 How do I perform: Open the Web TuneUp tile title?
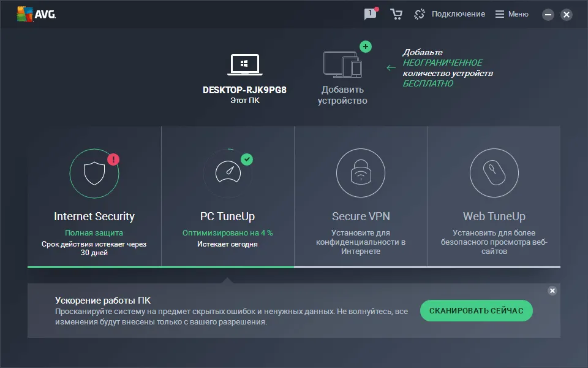(494, 217)
